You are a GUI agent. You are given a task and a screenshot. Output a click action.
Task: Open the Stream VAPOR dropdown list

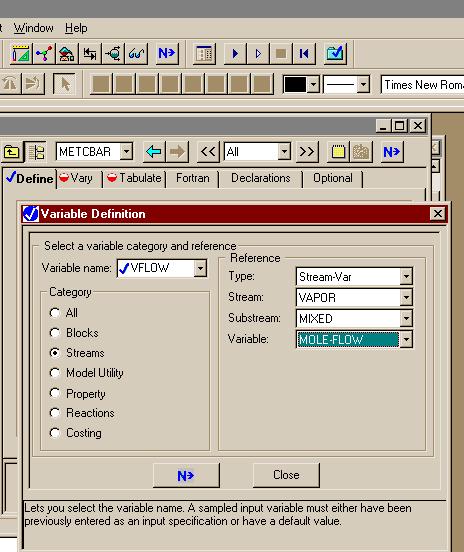pos(406,298)
